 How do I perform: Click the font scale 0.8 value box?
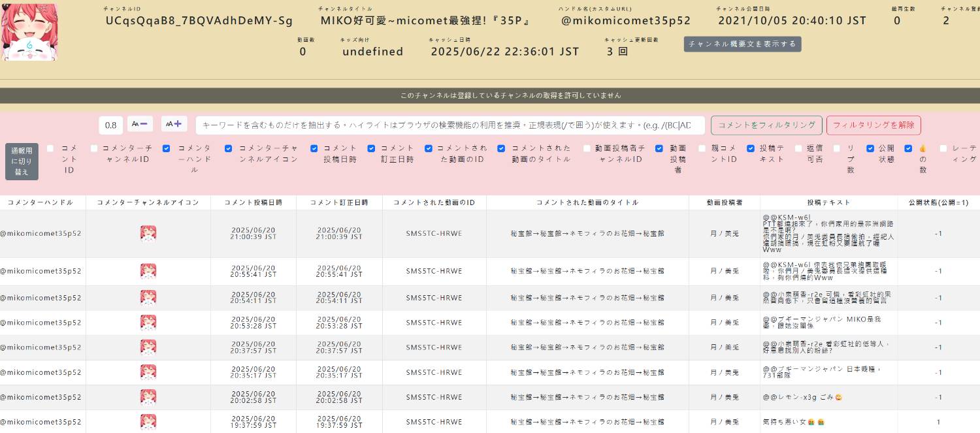click(111, 125)
